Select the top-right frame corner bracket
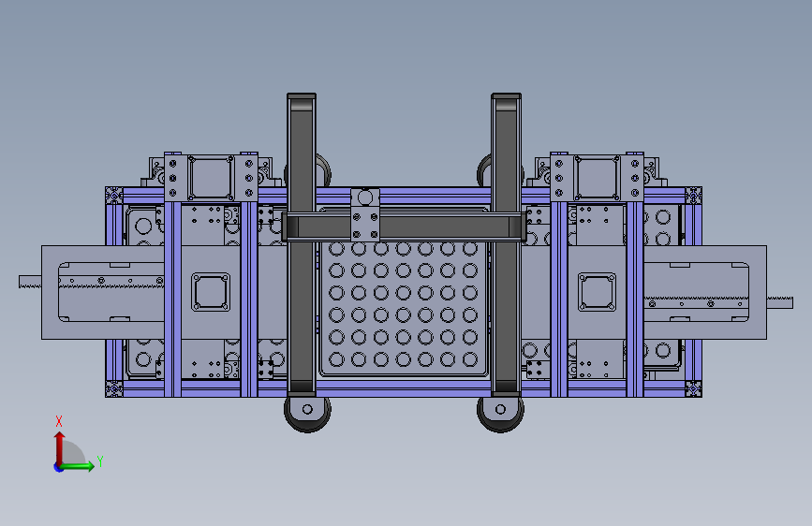The width and height of the screenshot is (812, 526). click(x=693, y=196)
